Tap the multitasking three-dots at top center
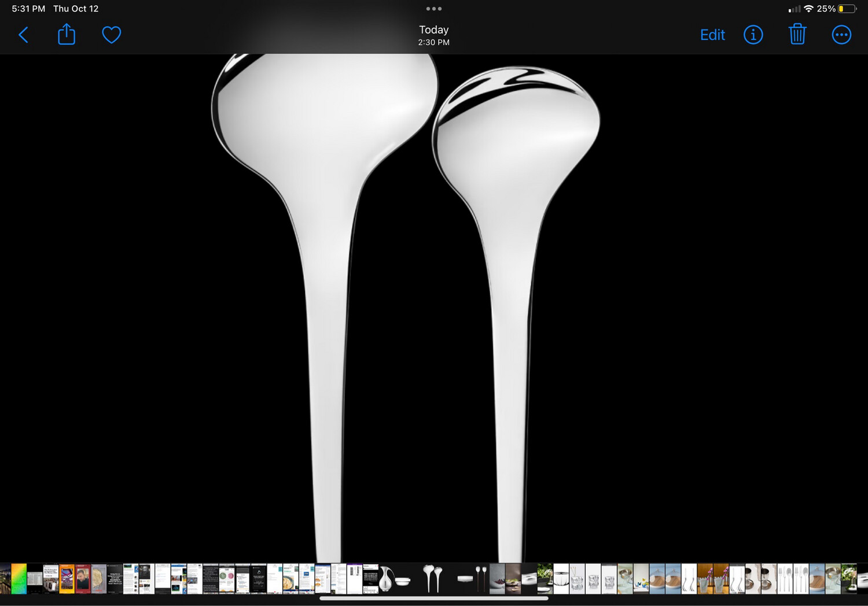 click(434, 9)
